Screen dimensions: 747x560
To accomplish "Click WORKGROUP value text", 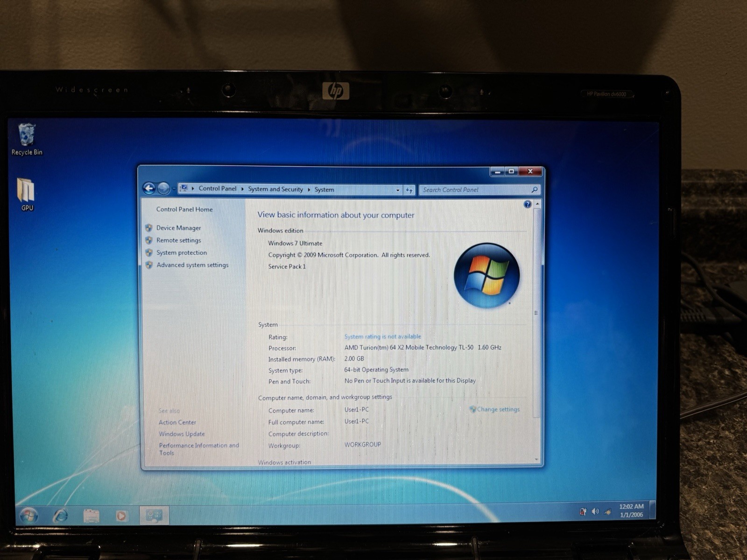I will click(x=363, y=444).
